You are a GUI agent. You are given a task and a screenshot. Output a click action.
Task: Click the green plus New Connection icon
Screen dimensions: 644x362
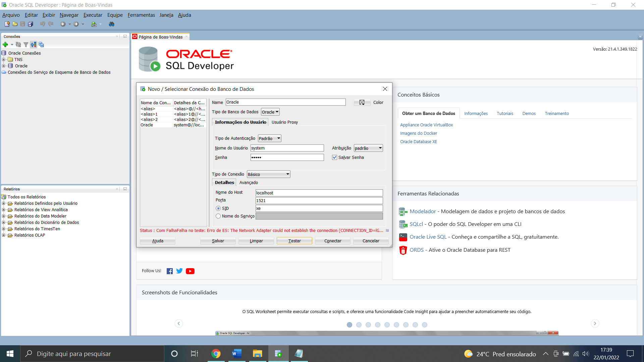(5, 45)
